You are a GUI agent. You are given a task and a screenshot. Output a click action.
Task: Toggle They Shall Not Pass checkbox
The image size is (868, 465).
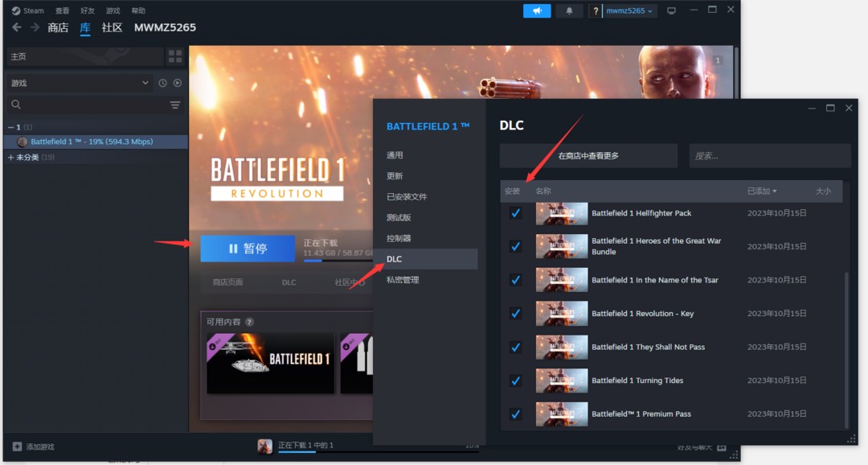coord(515,347)
